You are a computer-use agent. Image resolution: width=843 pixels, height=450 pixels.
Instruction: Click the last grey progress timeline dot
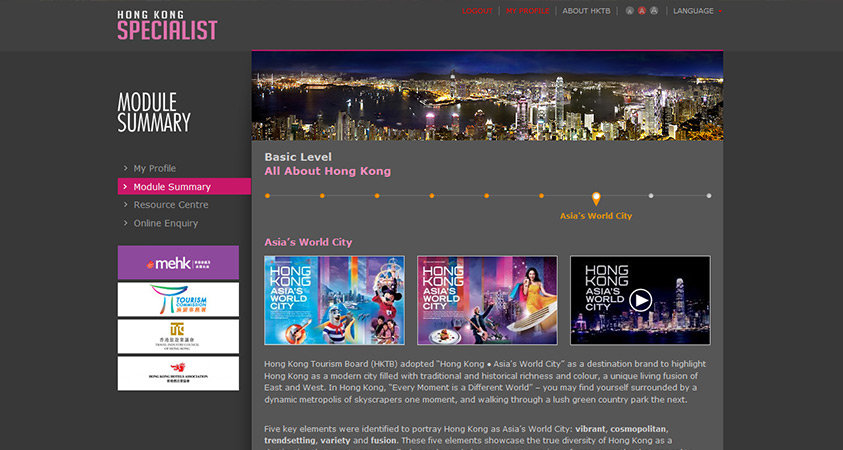[x=709, y=196]
